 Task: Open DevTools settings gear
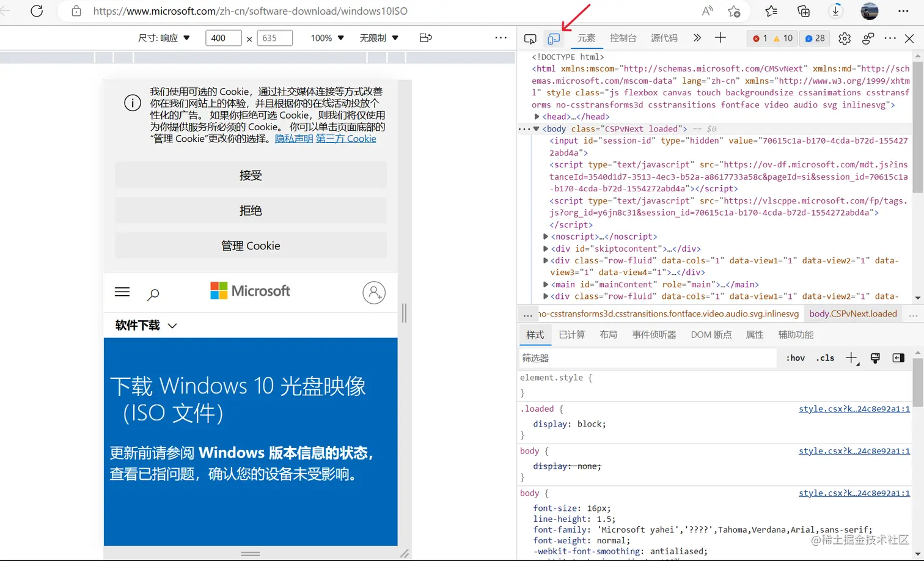pos(845,38)
